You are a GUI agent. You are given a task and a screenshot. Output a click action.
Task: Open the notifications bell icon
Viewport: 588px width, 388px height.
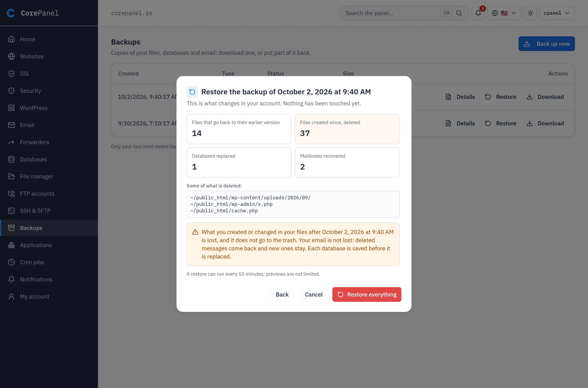[478, 13]
